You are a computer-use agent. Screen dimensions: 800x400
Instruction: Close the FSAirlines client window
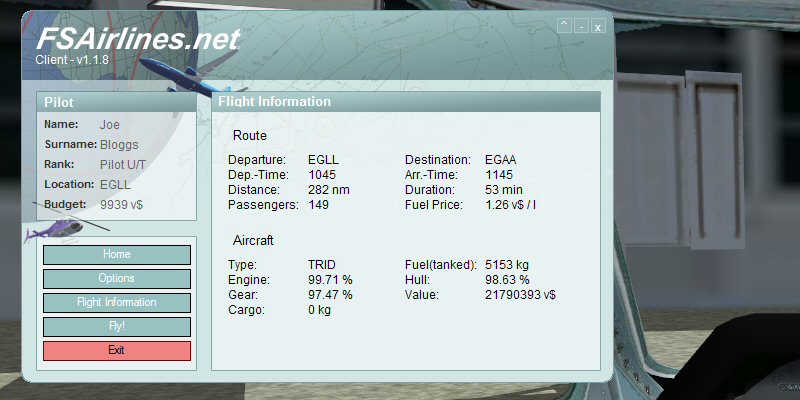(598, 26)
